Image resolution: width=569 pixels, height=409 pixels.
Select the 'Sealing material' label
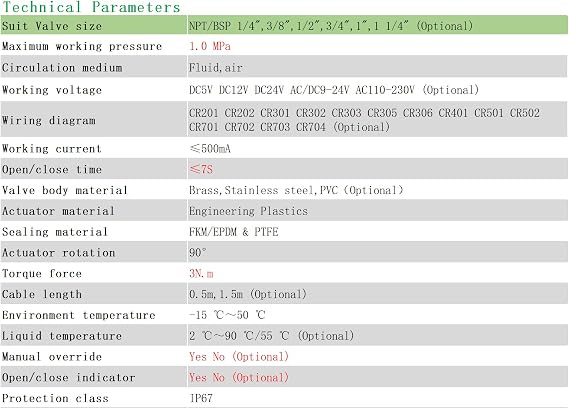click(55, 232)
